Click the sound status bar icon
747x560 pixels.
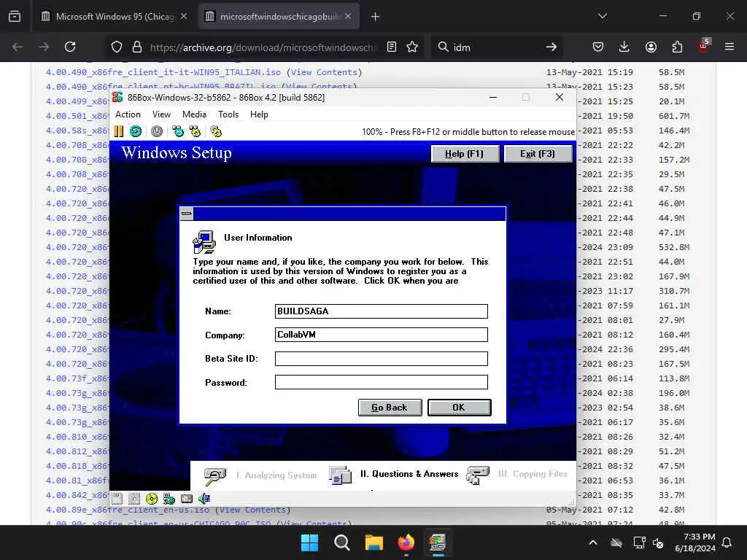click(x=204, y=499)
